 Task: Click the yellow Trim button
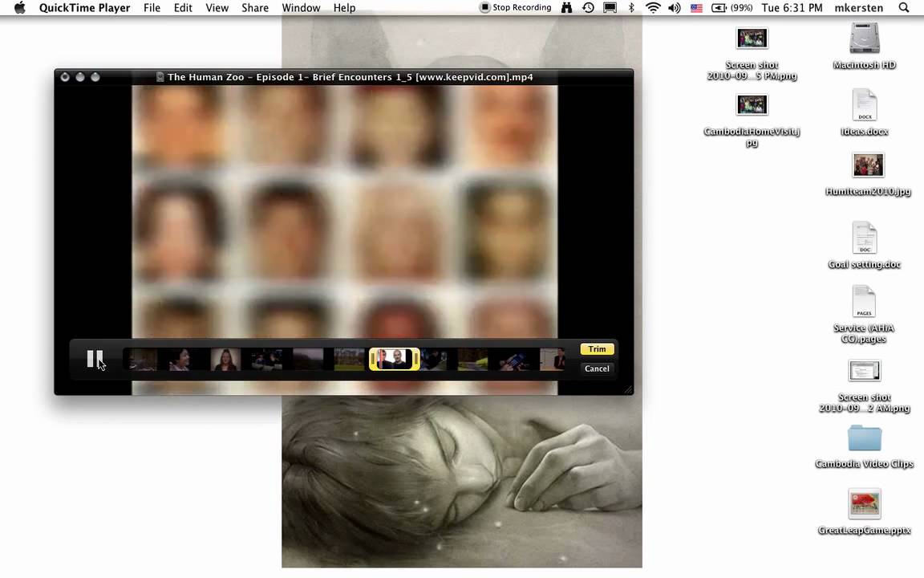click(x=597, y=349)
